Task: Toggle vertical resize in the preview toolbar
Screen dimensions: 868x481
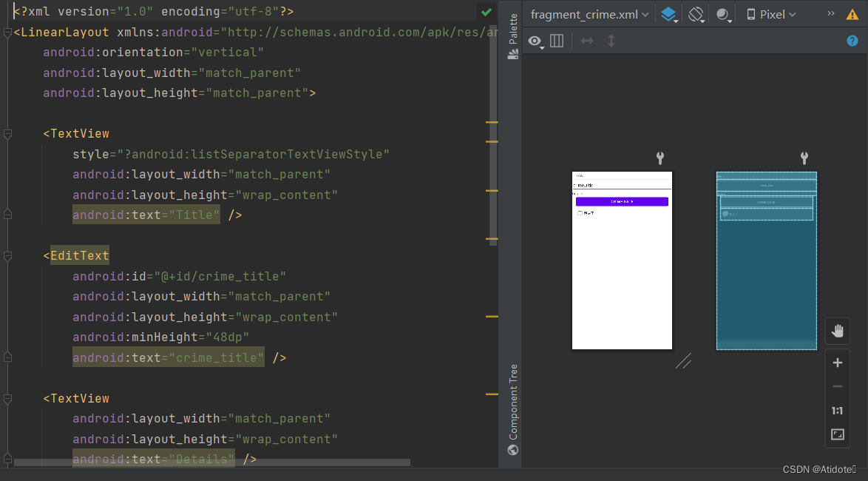Action: (609, 41)
